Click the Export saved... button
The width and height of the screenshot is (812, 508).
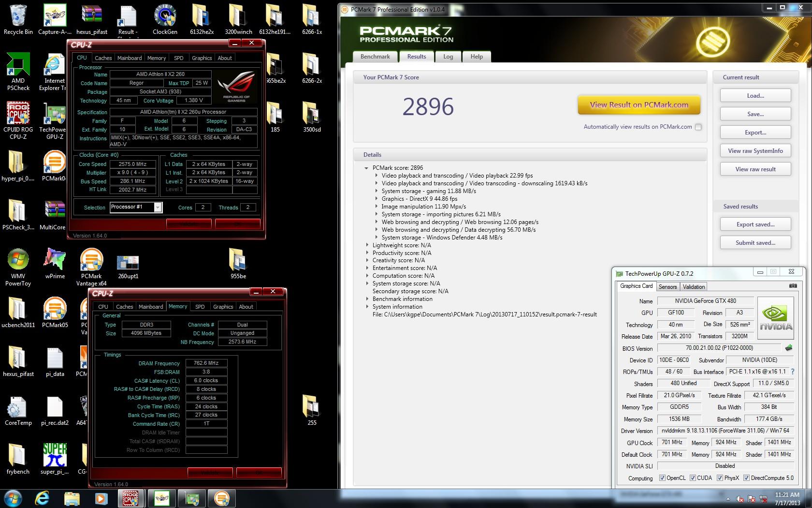(755, 224)
